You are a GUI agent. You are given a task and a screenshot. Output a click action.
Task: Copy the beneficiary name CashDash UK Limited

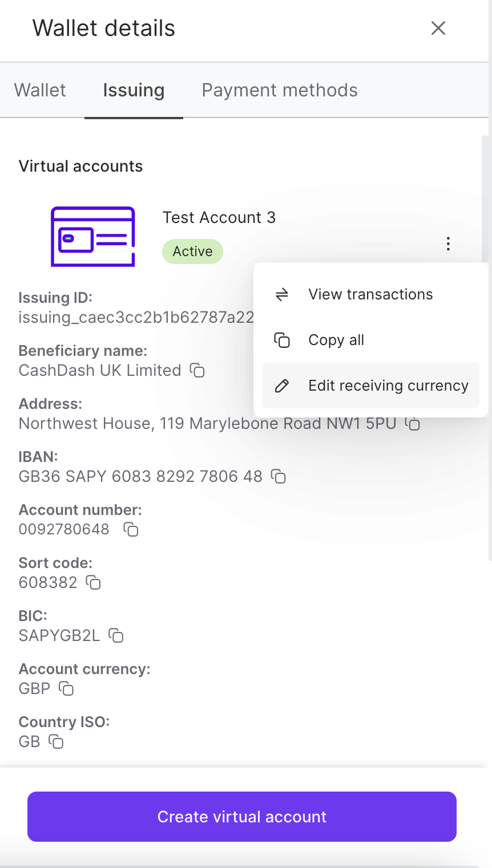click(x=197, y=371)
